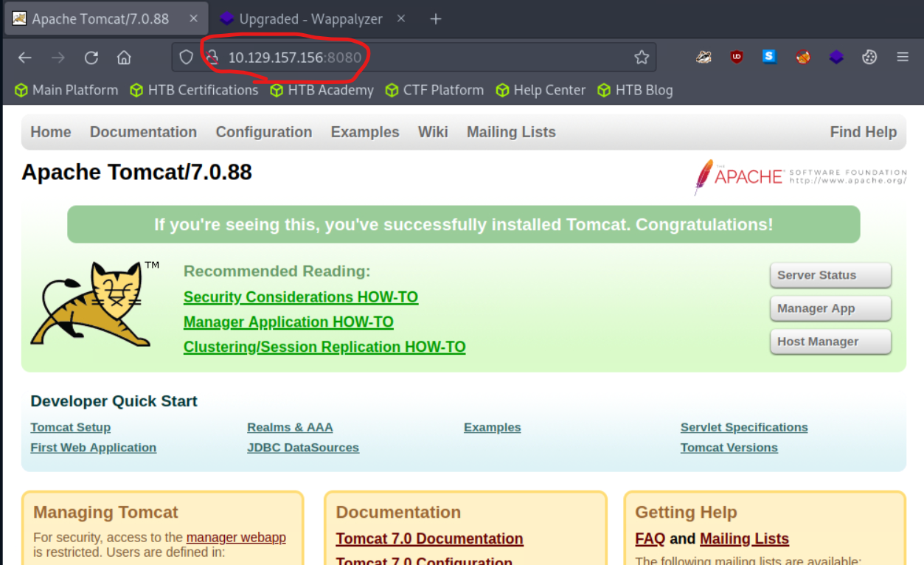Open the FAQ link under Getting Help
The width and height of the screenshot is (924, 565).
tap(650, 539)
